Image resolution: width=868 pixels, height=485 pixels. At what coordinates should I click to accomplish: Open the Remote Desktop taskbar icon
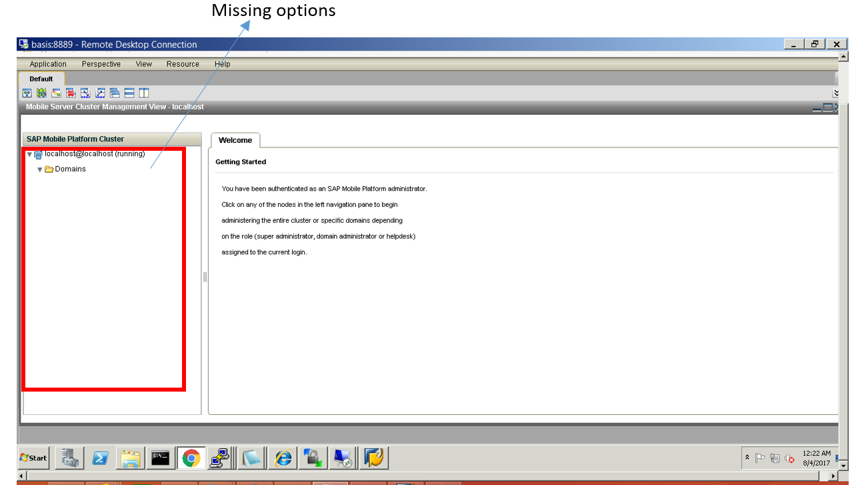coord(343,458)
